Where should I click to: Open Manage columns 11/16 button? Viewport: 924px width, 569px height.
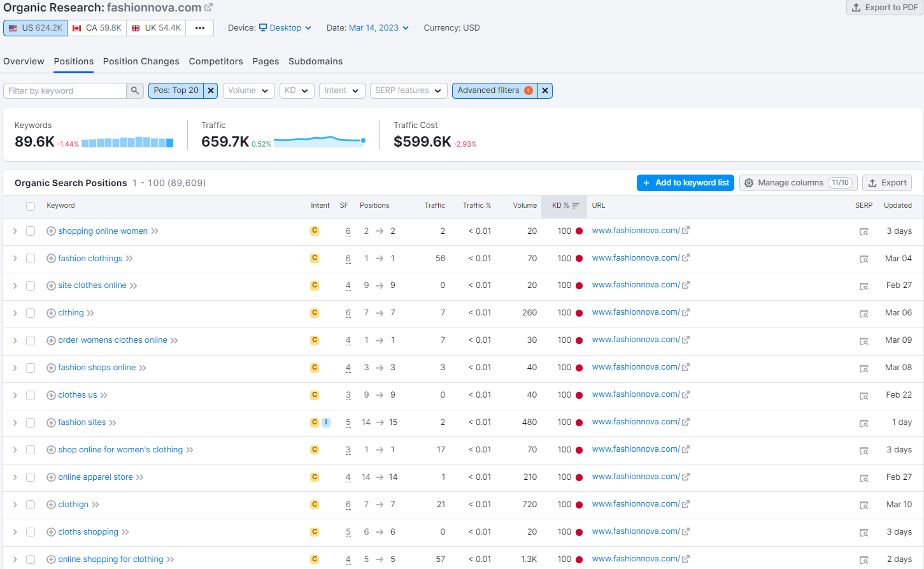tap(799, 183)
